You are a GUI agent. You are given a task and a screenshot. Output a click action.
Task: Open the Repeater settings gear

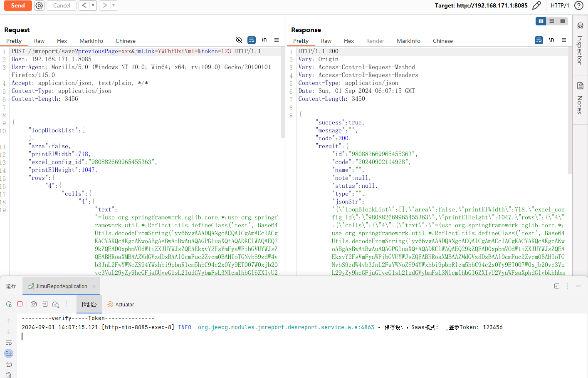point(39,5)
